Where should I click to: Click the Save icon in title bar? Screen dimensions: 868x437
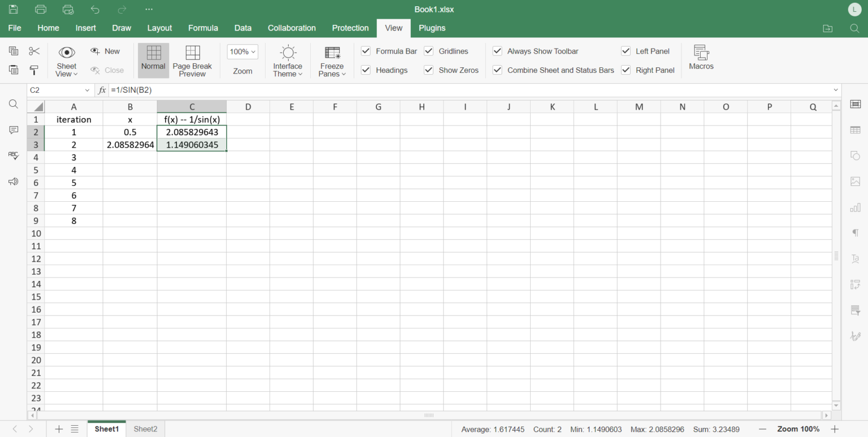[13, 10]
